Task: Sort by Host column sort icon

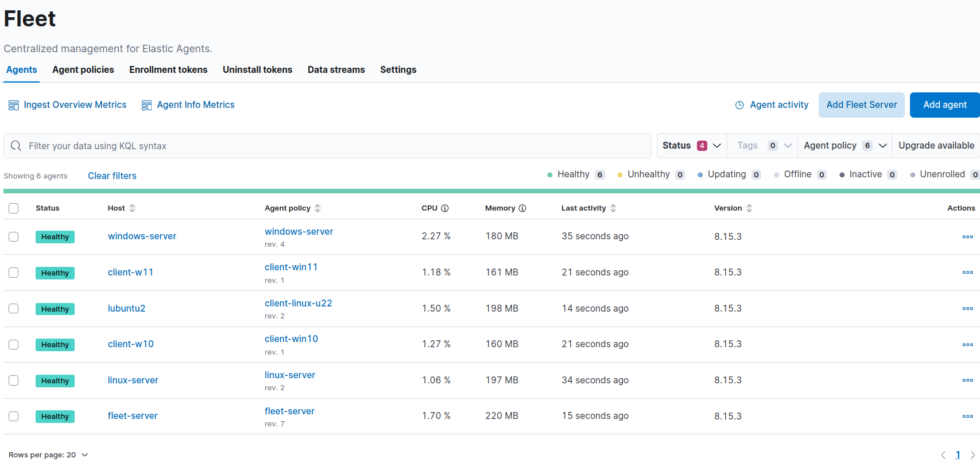Action: (x=132, y=208)
